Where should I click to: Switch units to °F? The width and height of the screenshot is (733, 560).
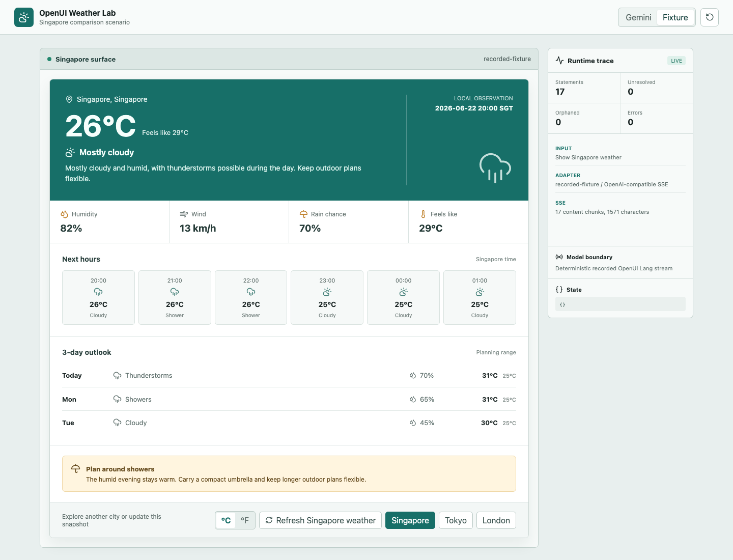click(x=245, y=520)
